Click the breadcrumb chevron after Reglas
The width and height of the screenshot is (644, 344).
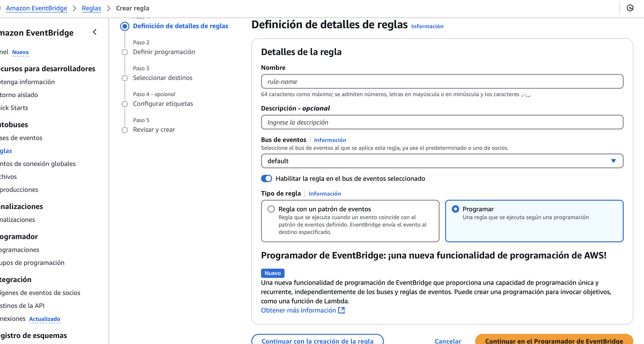pyautogui.click(x=109, y=8)
